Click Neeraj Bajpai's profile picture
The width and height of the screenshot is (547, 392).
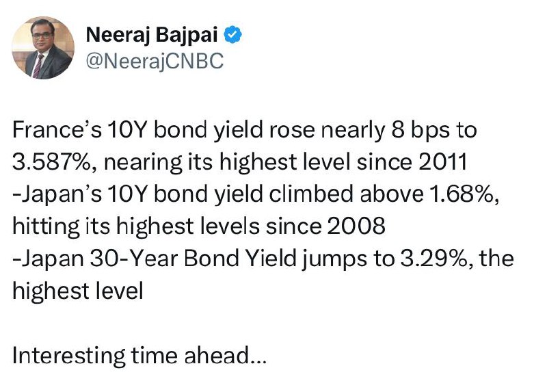(x=44, y=47)
